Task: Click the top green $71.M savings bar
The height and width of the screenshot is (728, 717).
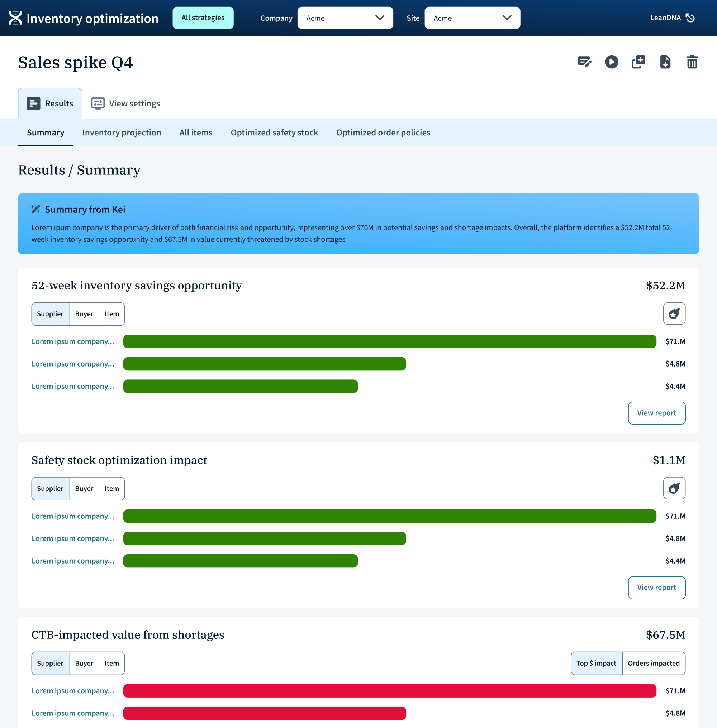Action: (x=390, y=341)
